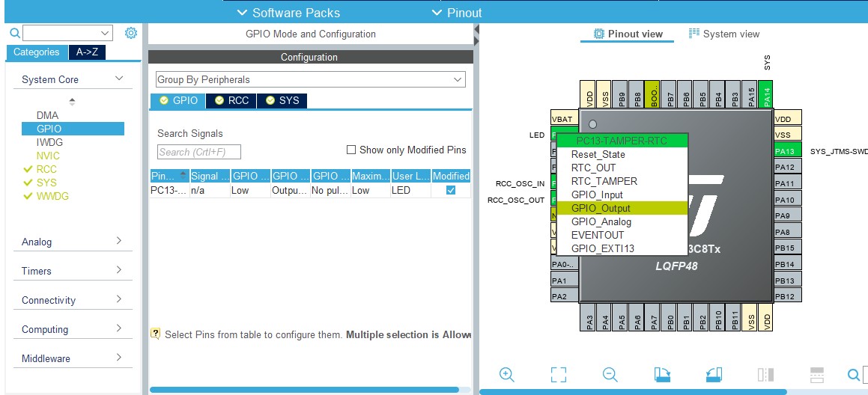This screenshot has width=868, height=395.
Task: Collapse the System Core category
Action: pos(118,79)
